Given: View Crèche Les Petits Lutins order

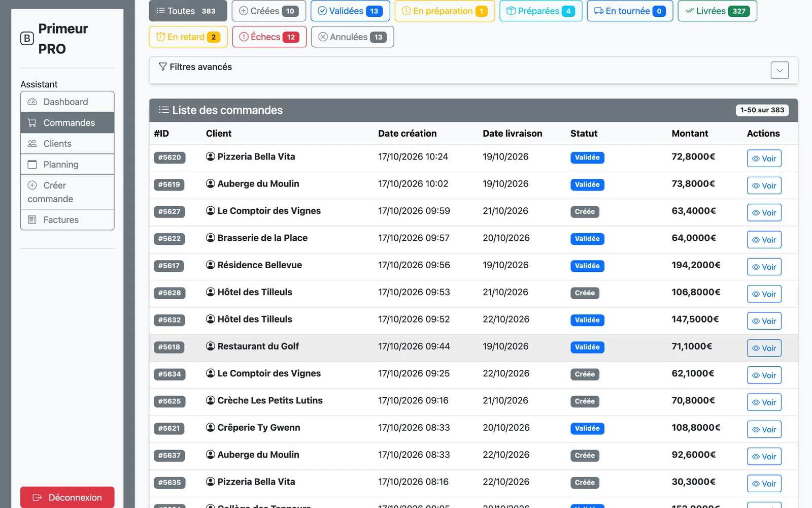Looking at the screenshot, I should click(764, 402).
